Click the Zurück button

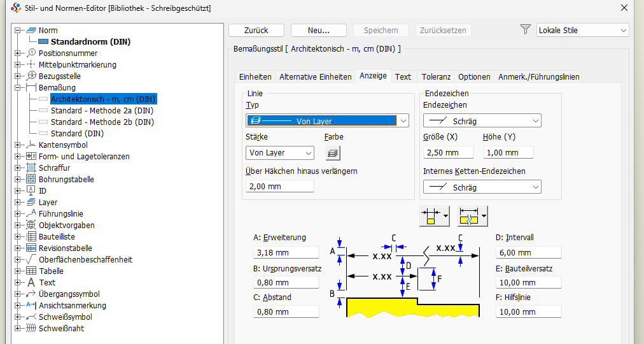pos(256,31)
